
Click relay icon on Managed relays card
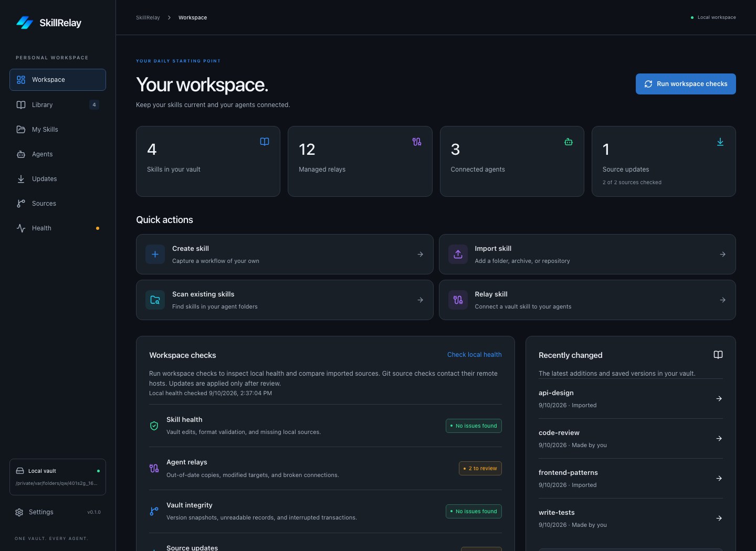point(417,142)
